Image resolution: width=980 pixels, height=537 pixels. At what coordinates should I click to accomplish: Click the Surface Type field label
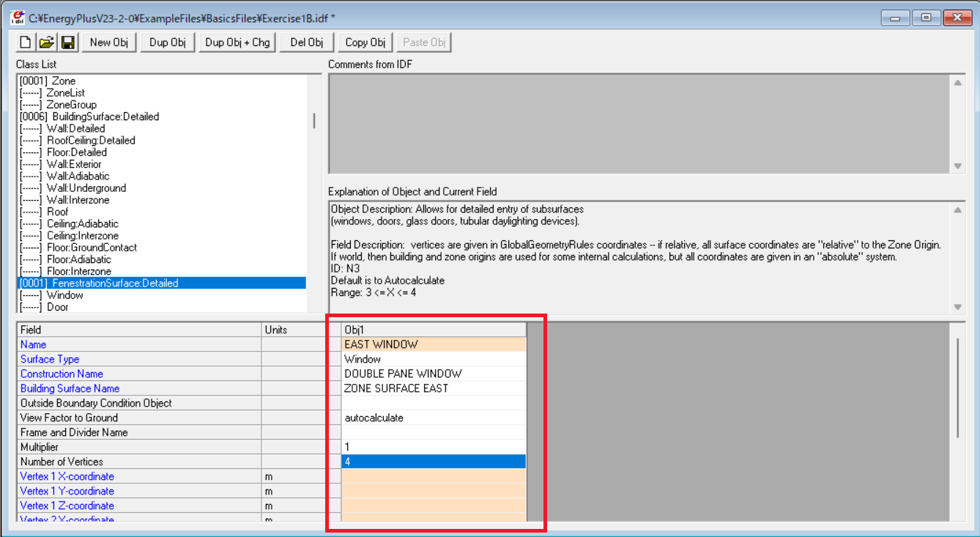pos(50,359)
